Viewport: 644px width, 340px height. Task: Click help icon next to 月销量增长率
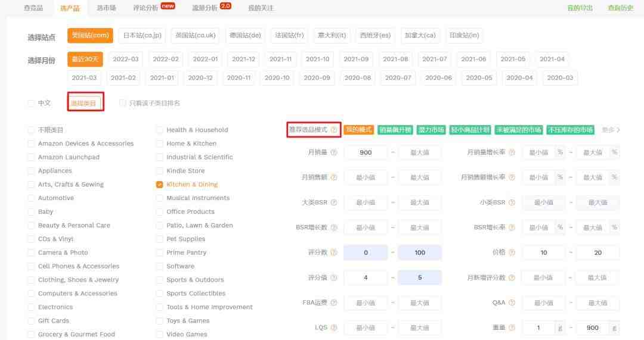[x=511, y=152]
